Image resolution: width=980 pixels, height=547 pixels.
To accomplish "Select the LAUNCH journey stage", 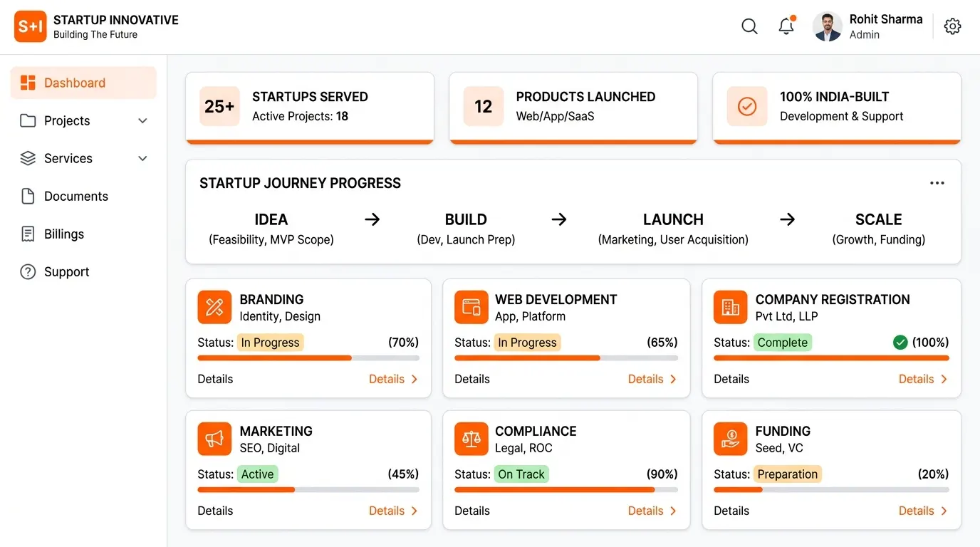I will tap(673, 229).
